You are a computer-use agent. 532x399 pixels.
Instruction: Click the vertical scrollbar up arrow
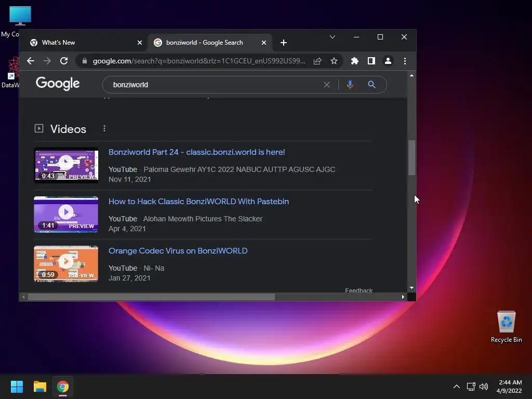pyautogui.click(x=411, y=75)
